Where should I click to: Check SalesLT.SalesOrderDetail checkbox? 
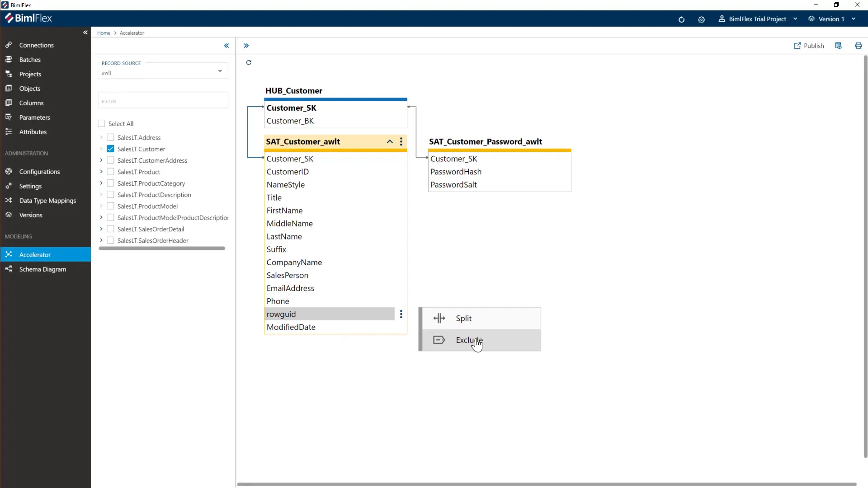pyautogui.click(x=111, y=229)
